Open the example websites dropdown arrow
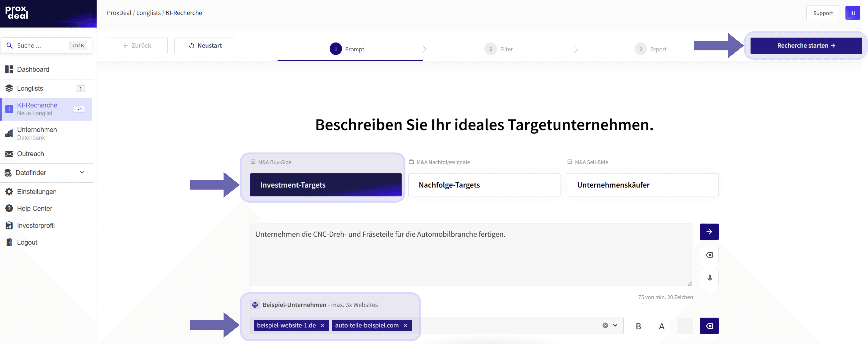The width and height of the screenshot is (868, 344). click(x=615, y=326)
